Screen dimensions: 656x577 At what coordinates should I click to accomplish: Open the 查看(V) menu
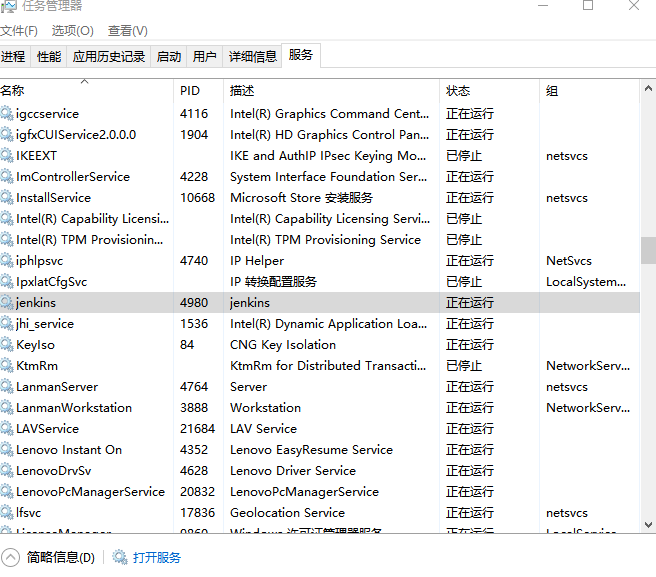pos(128,31)
